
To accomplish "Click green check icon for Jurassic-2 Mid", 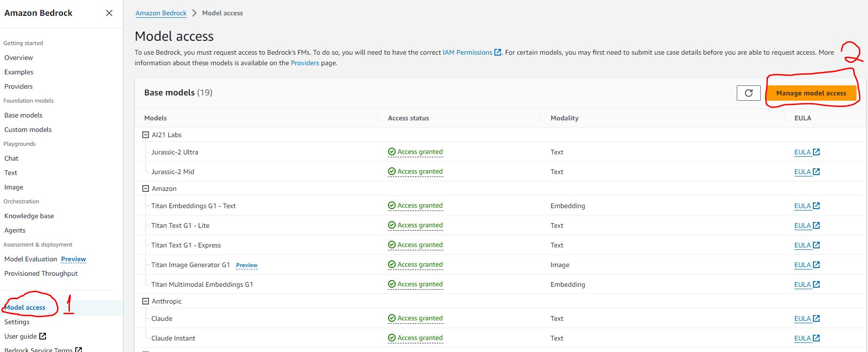I will [392, 172].
